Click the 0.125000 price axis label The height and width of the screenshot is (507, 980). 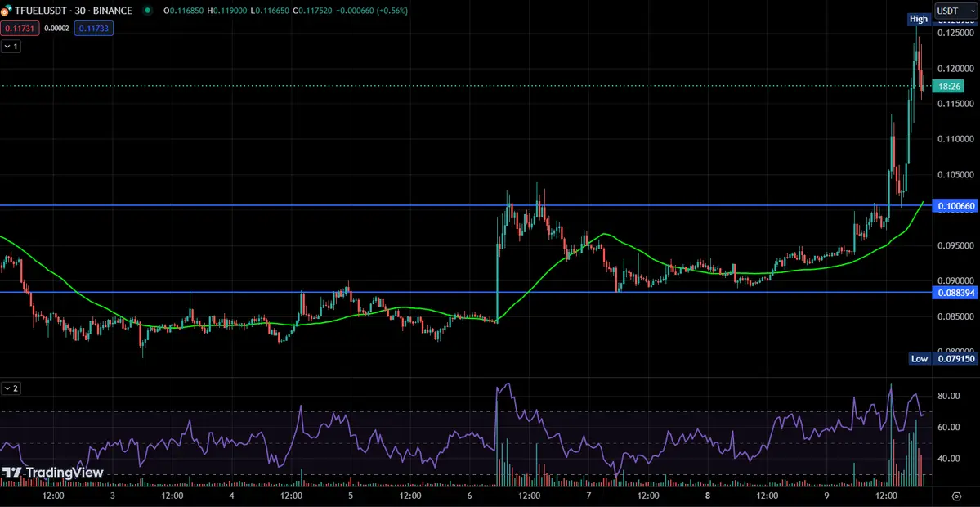point(955,33)
